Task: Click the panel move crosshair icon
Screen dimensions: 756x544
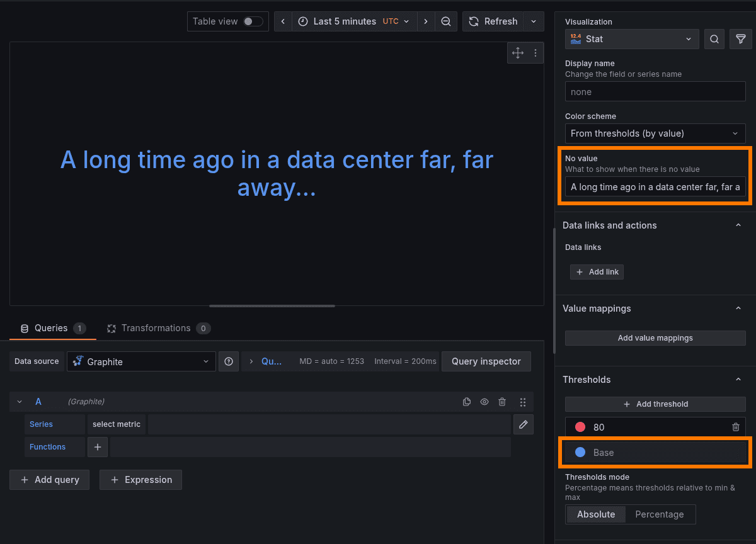Action: click(x=517, y=53)
